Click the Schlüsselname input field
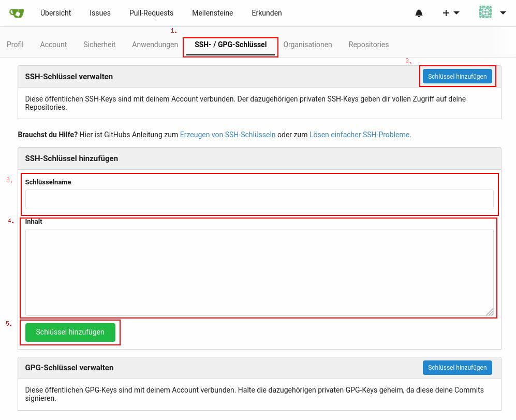Screen dimensions: 516x420 259,199
